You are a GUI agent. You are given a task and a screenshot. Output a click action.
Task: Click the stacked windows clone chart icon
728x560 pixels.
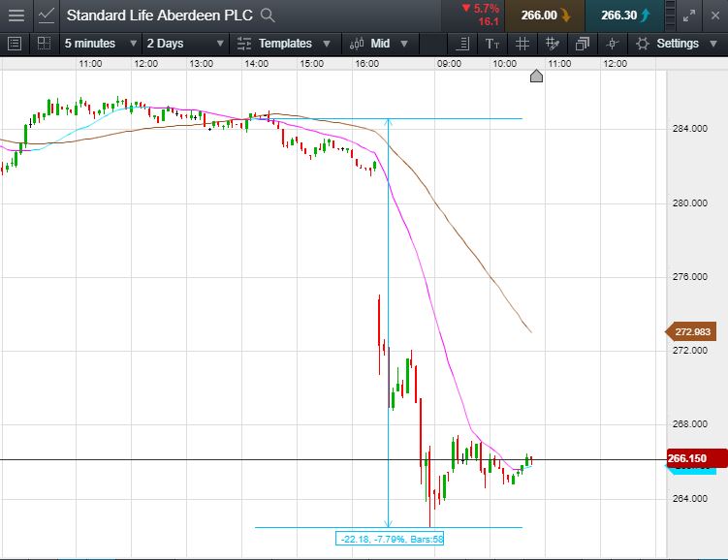click(x=583, y=44)
